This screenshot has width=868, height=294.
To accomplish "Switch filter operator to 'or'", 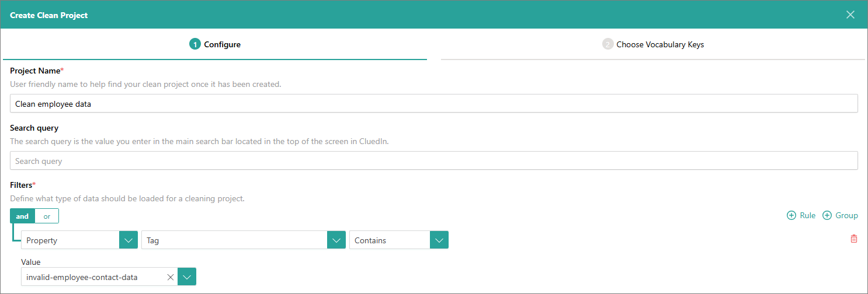I will tap(47, 216).
